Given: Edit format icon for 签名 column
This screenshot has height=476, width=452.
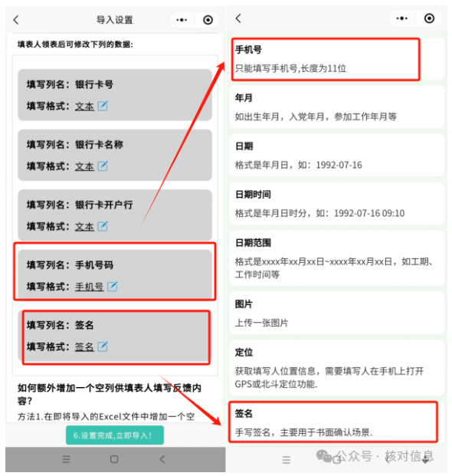Looking at the screenshot, I should pos(103,346).
